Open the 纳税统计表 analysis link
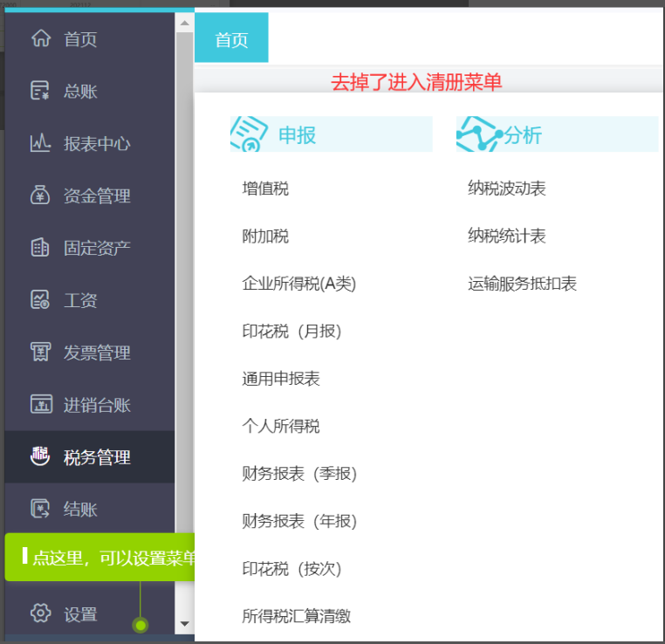 coord(507,236)
